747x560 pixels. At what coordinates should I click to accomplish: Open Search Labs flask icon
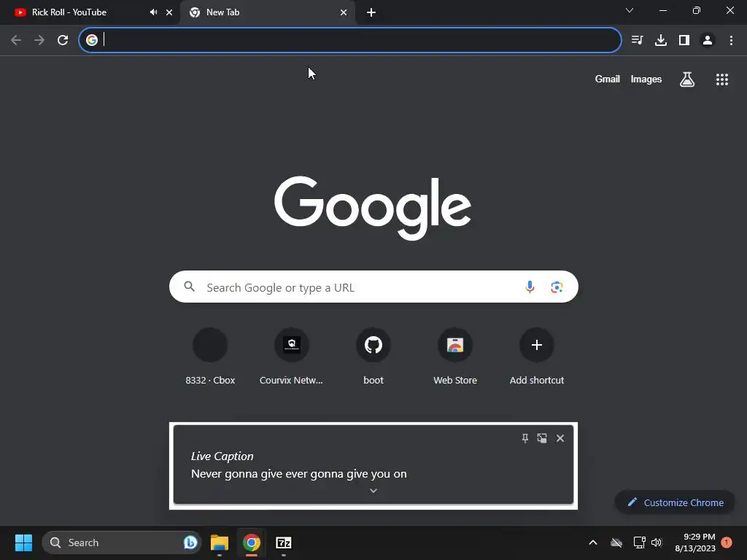pos(687,79)
